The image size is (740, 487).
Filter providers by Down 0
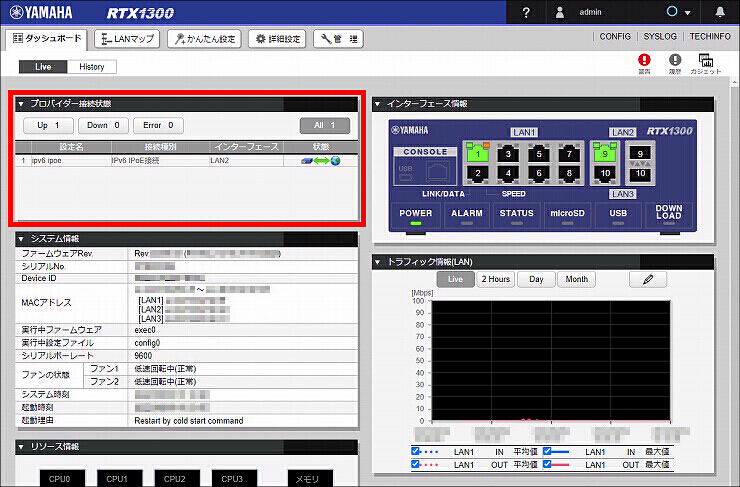click(x=103, y=126)
